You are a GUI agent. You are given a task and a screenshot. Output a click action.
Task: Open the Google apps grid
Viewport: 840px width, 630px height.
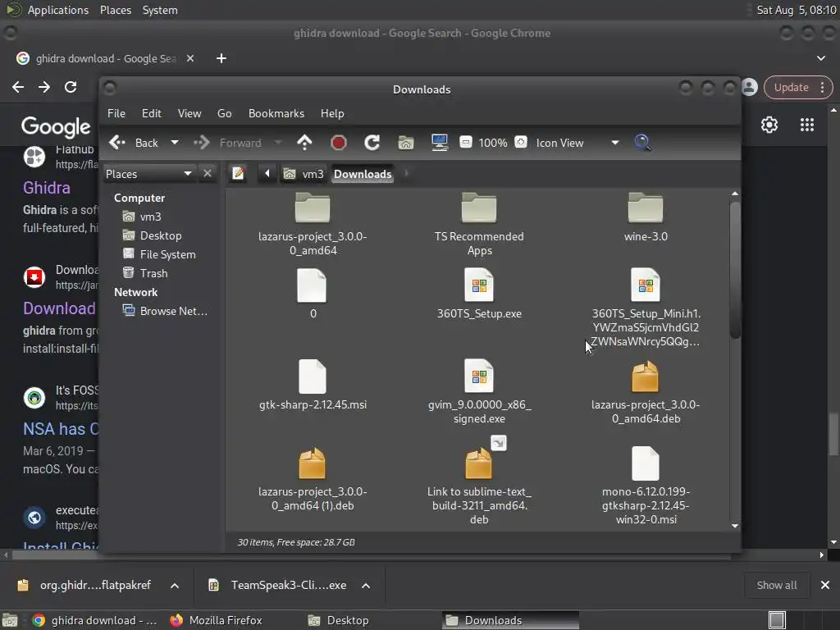(x=807, y=125)
